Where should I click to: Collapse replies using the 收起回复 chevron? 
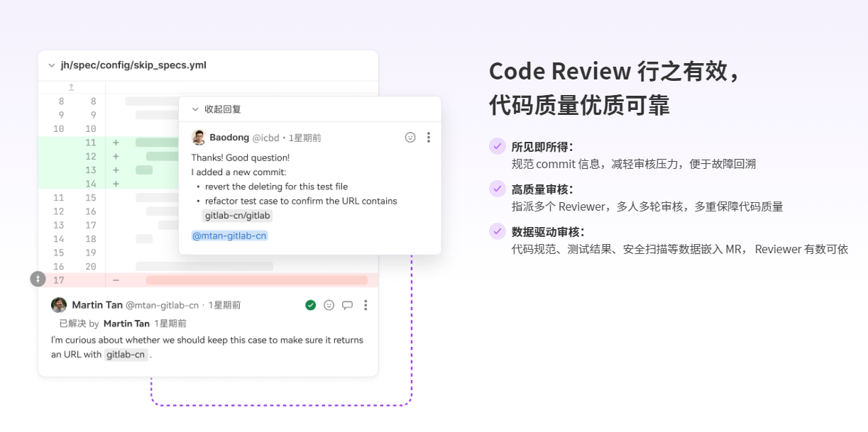point(195,109)
